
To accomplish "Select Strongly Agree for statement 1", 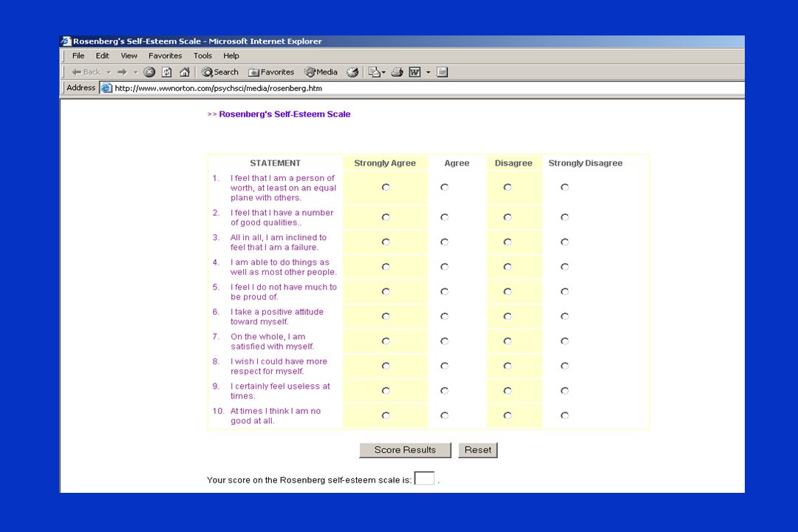I will click(386, 188).
